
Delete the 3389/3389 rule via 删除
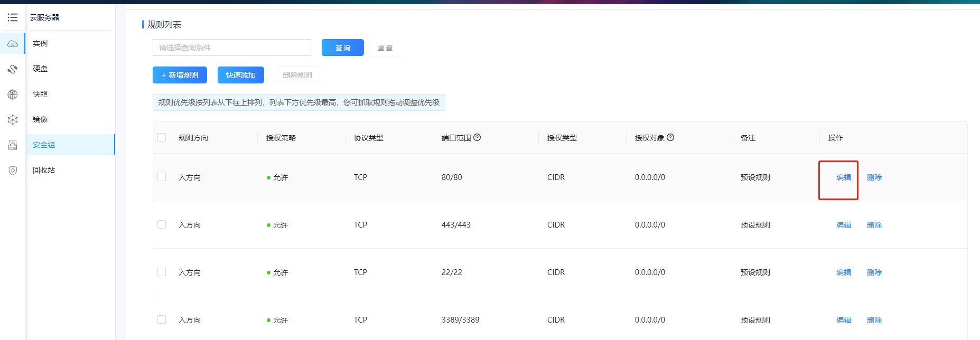[x=874, y=320]
